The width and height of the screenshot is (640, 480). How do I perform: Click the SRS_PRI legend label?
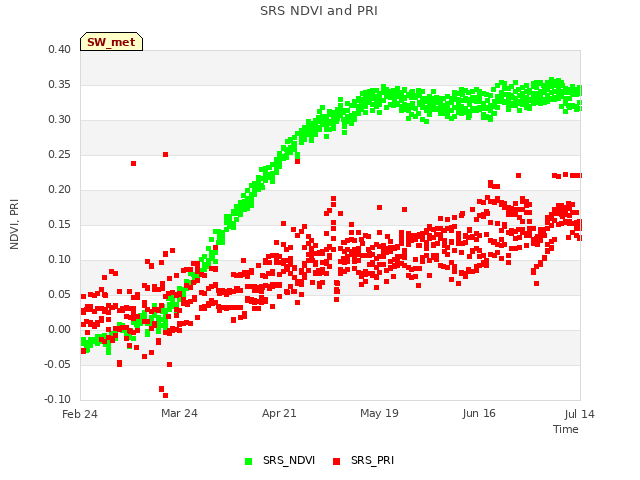[372, 460]
